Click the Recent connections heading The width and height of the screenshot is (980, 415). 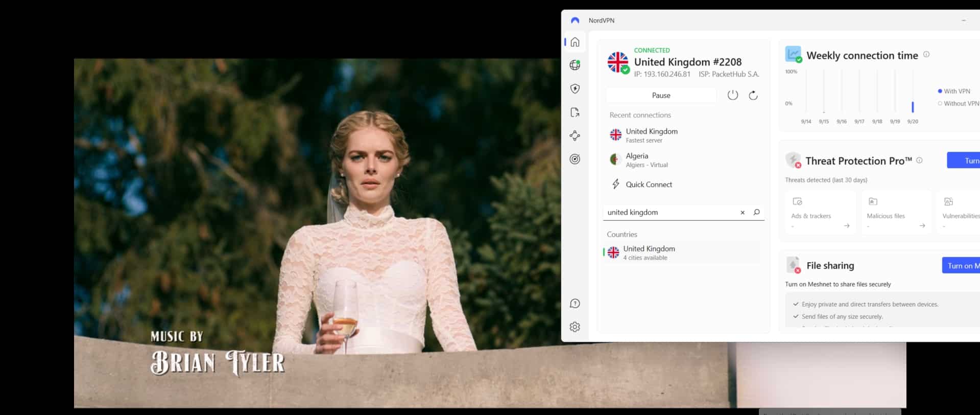click(x=640, y=115)
